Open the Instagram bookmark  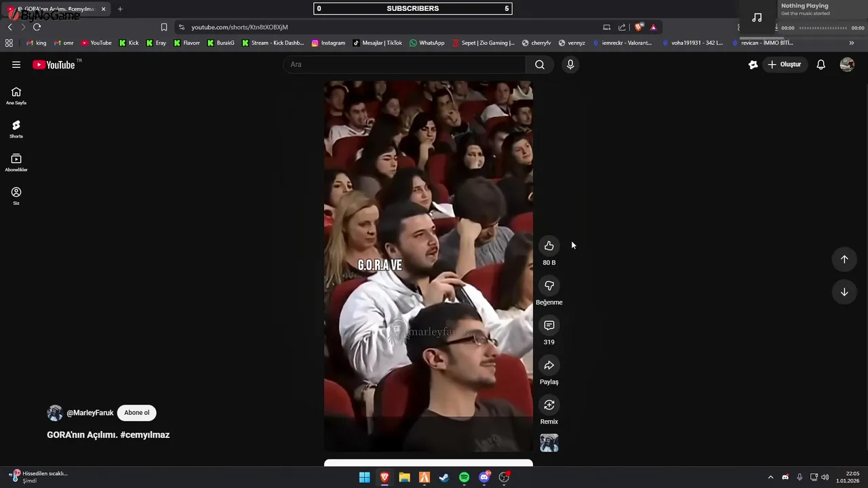(x=328, y=43)
